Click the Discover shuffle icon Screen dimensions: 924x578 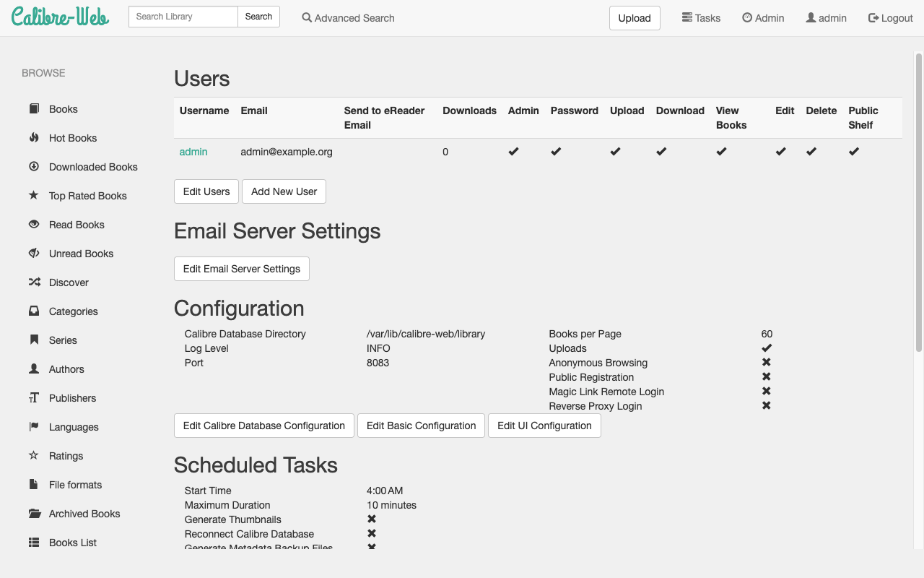point(34,282)
